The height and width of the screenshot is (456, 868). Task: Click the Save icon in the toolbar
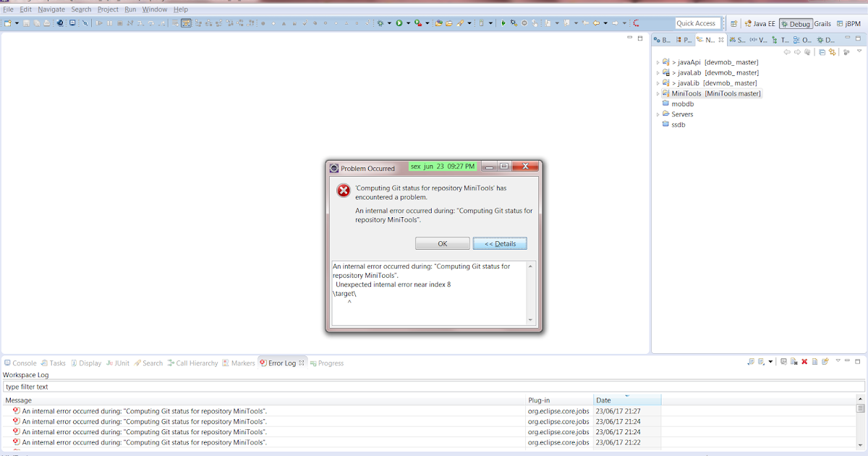click(x=26, y=22)
